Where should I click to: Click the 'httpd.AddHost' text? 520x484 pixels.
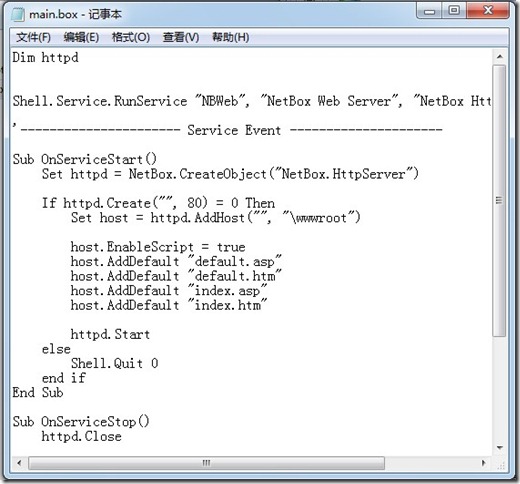pos(198,218)
